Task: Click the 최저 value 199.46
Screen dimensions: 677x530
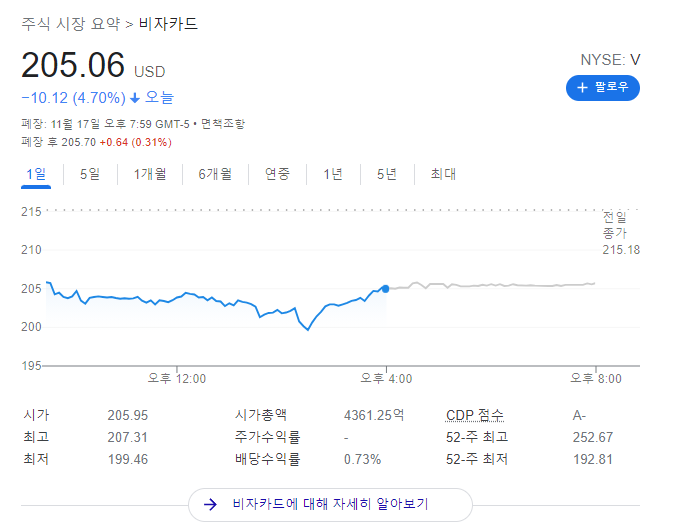Action: (128, 459)
